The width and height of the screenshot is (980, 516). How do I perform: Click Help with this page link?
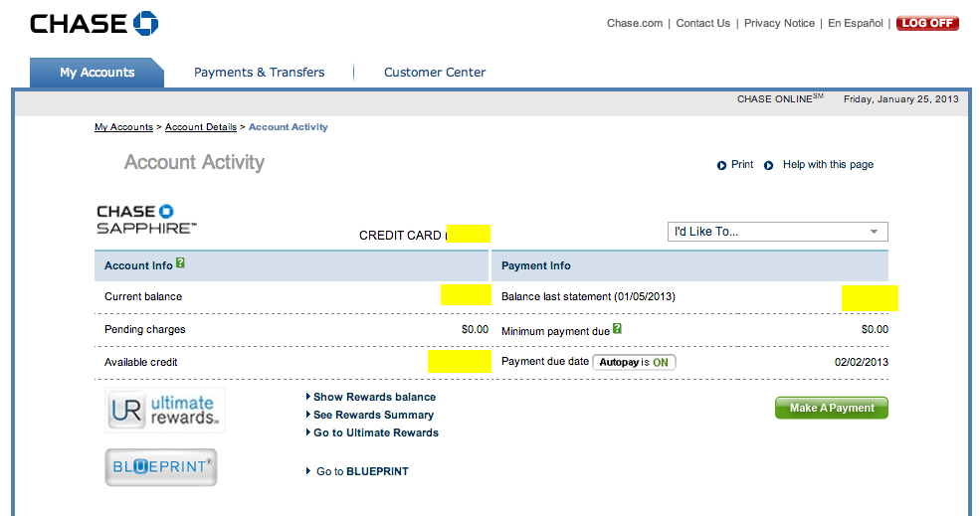828,164
